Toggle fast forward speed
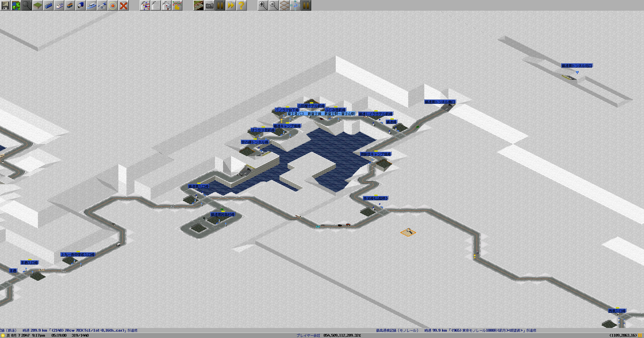 pos(231,5)
